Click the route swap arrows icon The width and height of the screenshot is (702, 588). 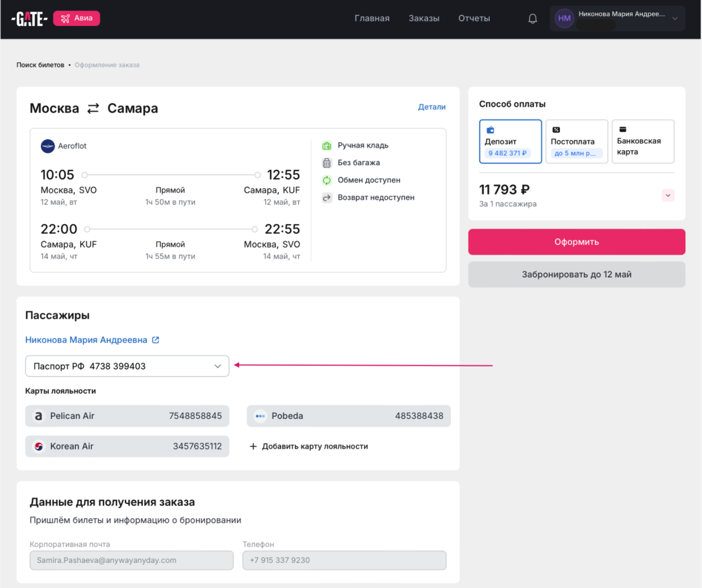tap(93, 108)
